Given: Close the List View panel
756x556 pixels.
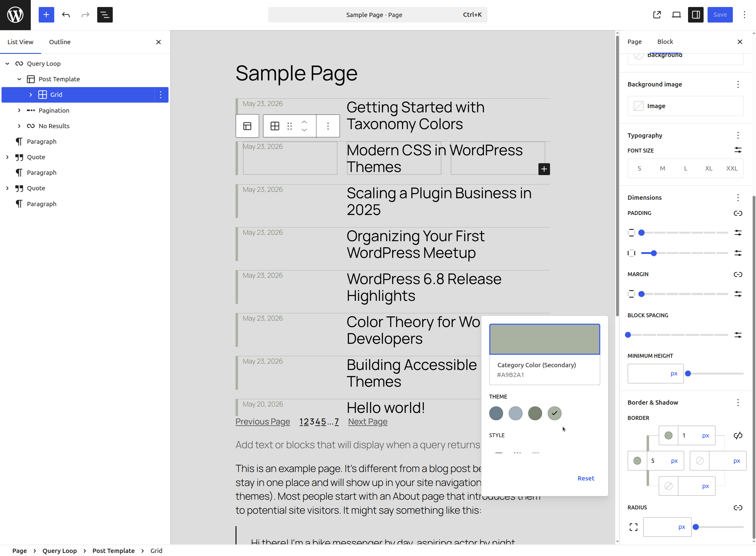Looking at the screenshot, I should 158,42.
